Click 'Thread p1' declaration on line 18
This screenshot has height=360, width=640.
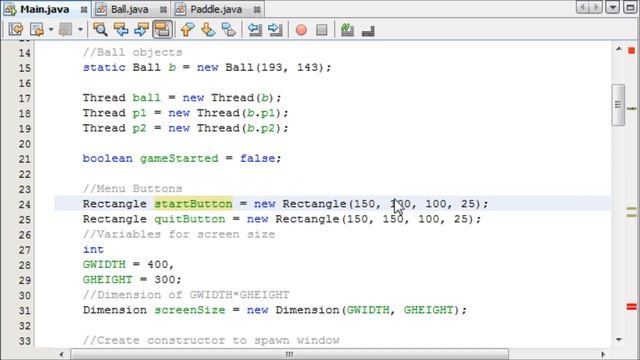pyautogui.click(x=186, y=113)
